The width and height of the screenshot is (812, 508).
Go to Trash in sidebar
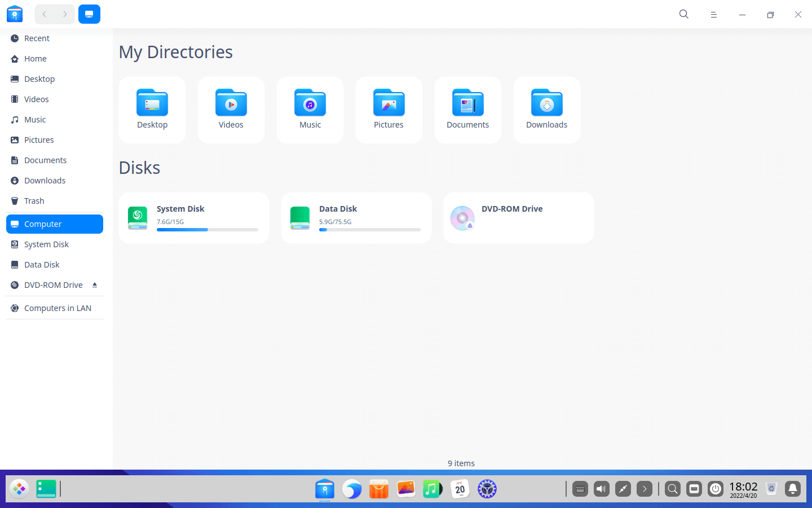[x=34, y=201]
